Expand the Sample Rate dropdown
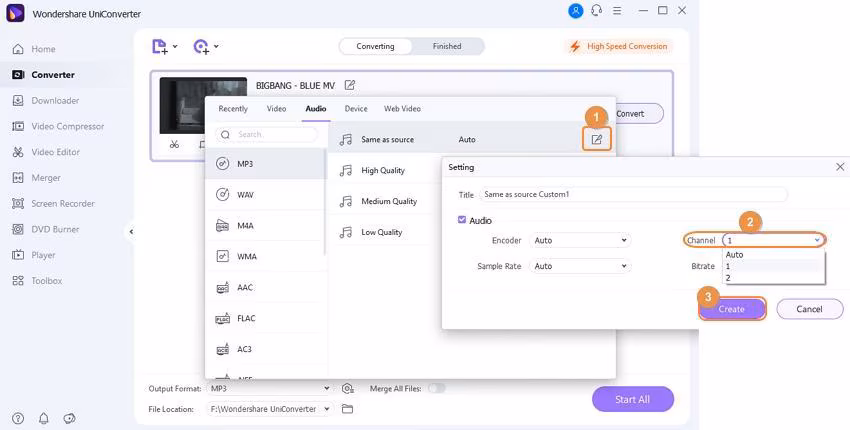850x430 pixels. 580,266
